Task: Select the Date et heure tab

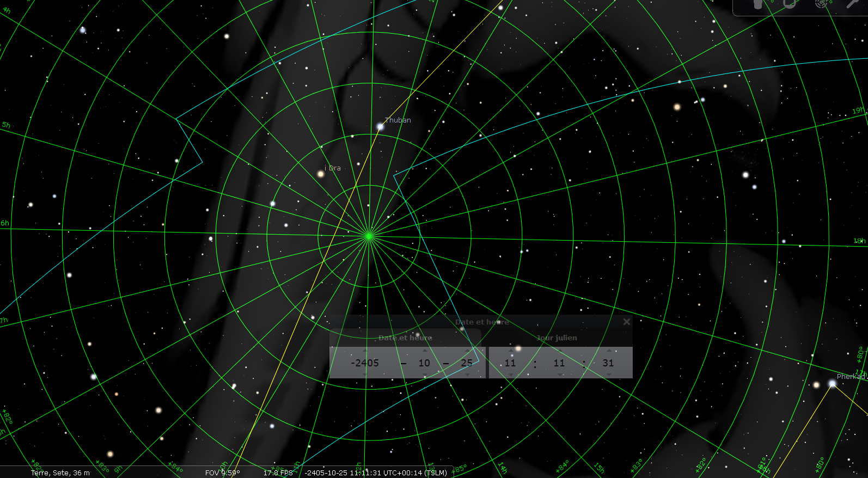Action: point(405,338)
